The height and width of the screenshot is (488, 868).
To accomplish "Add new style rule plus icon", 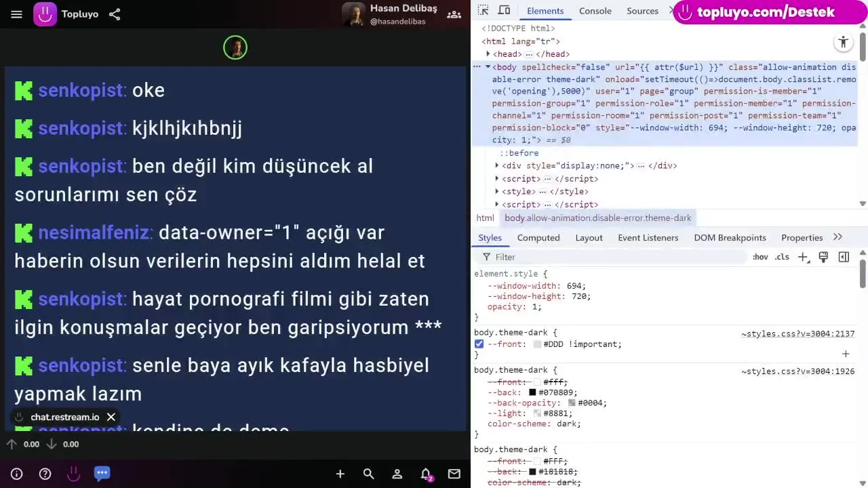I will [x=803, y=257].
